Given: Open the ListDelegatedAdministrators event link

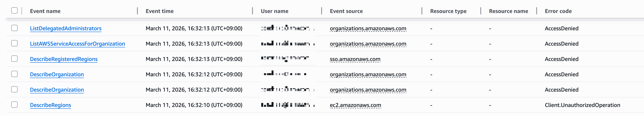Looking at the screenshot, I should pyautogui.click(x=66, y=28).
